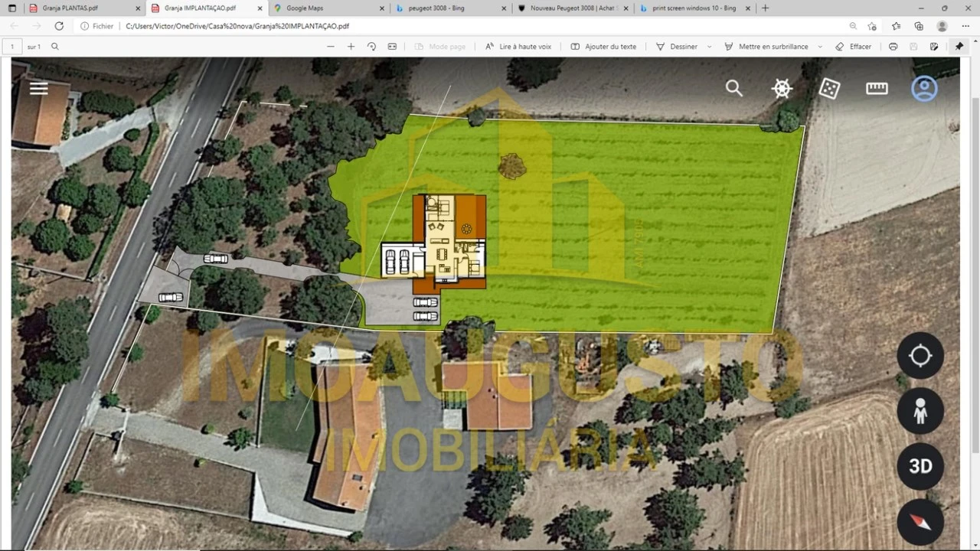Toggle the 3D view button
Screen dimensions: 980x551
point(920,466)
